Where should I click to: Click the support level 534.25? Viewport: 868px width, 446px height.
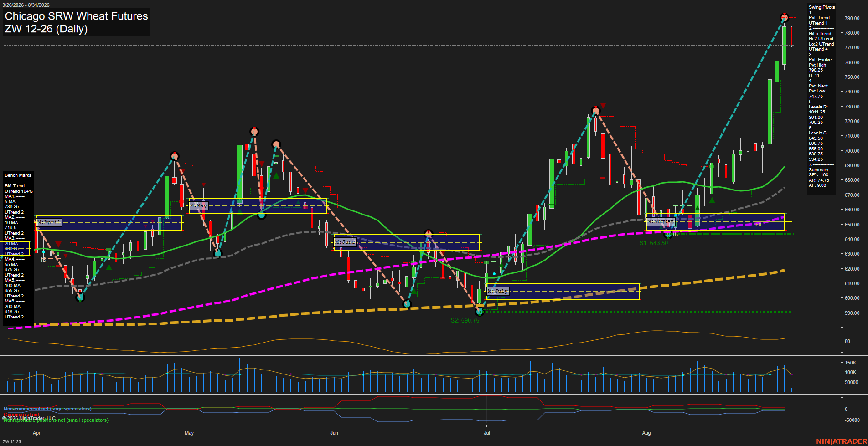coord(816,159)
